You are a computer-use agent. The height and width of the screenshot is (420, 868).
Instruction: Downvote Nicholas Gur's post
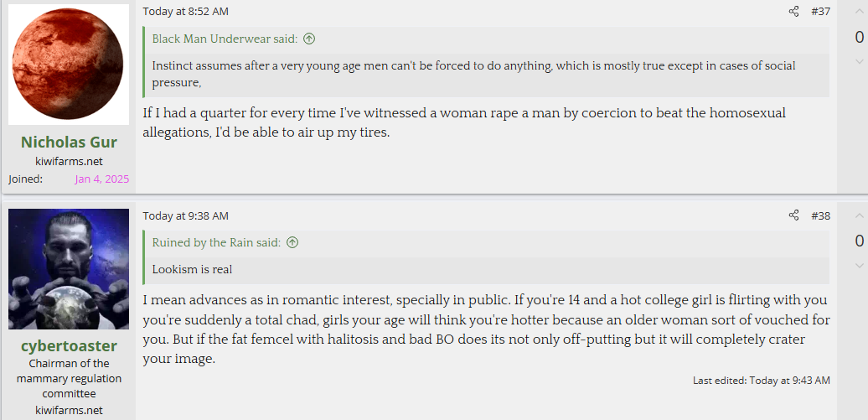click(x=859, y=61)
